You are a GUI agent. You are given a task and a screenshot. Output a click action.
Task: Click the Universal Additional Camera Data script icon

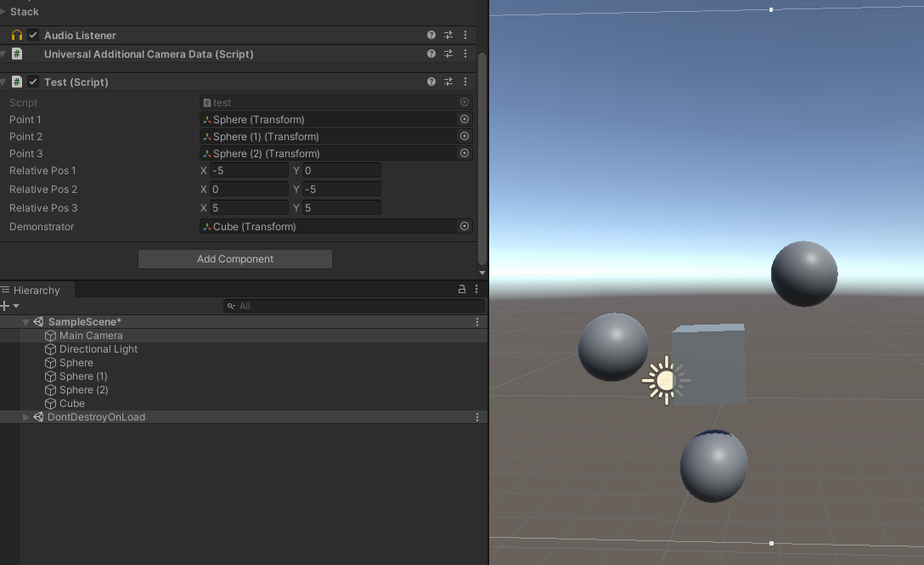pyautogui.click(x=17, y=54)
